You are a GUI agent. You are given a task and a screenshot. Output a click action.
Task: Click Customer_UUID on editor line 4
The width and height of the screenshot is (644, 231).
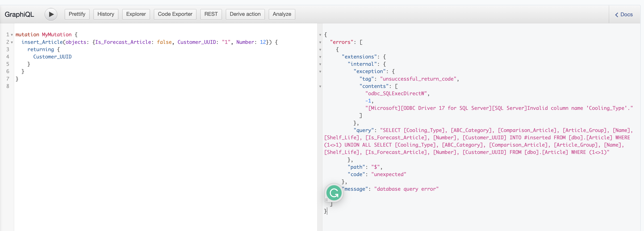click(x=53, y=57)
